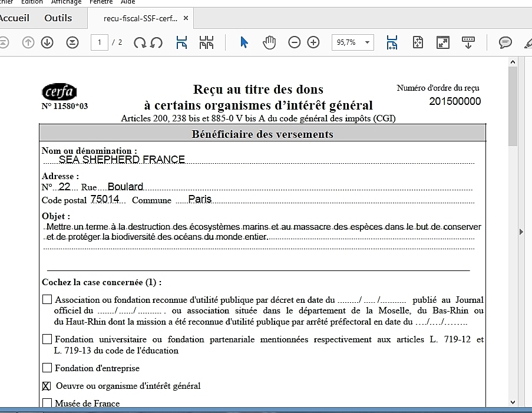Zoom out with the minus icon
Viewport: 532px width, 413px height.
point(295,42)
